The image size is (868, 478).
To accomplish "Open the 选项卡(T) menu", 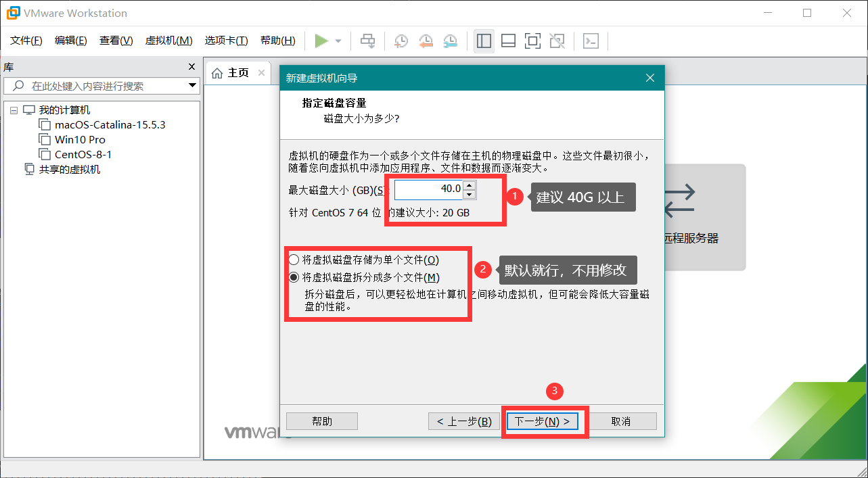I will click(226, 41).
